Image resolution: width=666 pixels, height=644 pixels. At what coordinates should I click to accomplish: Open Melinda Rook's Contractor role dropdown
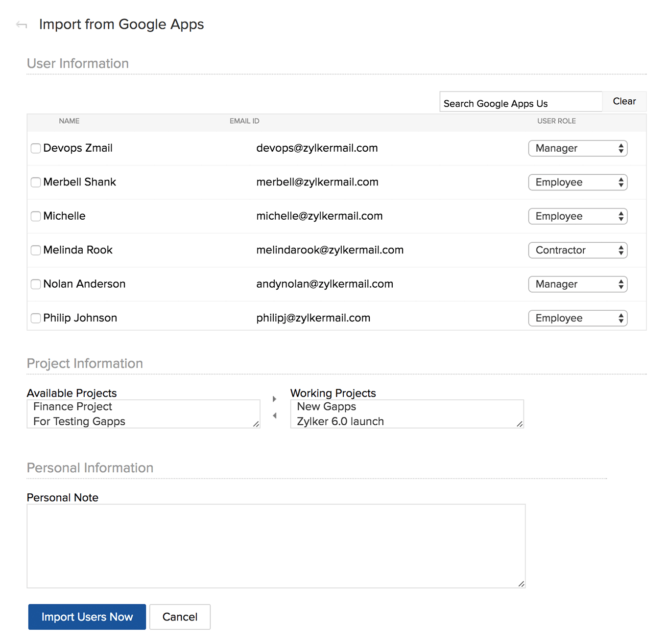pyautogui.click(x=578, y=250)
